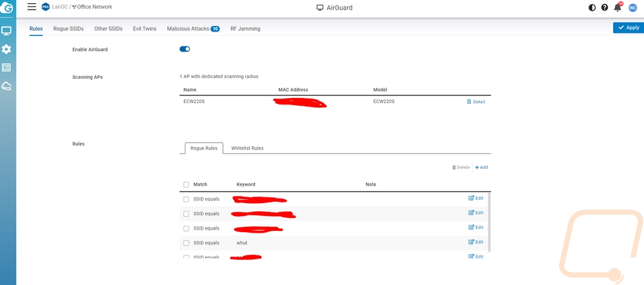Click the 'whut' keyword cell
The image size is (644, 285).
(242, 243)
